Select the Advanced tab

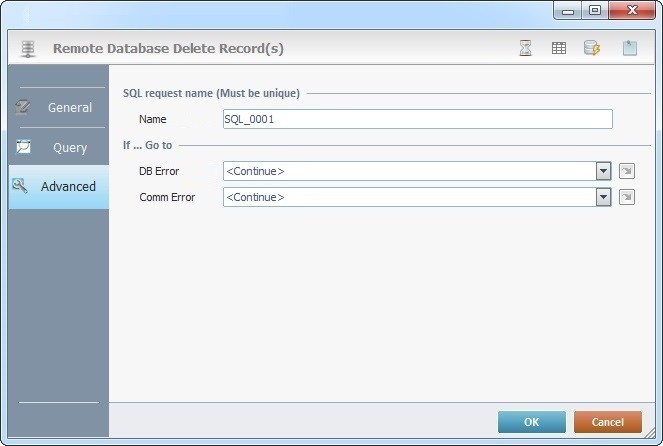pos(58,187)
